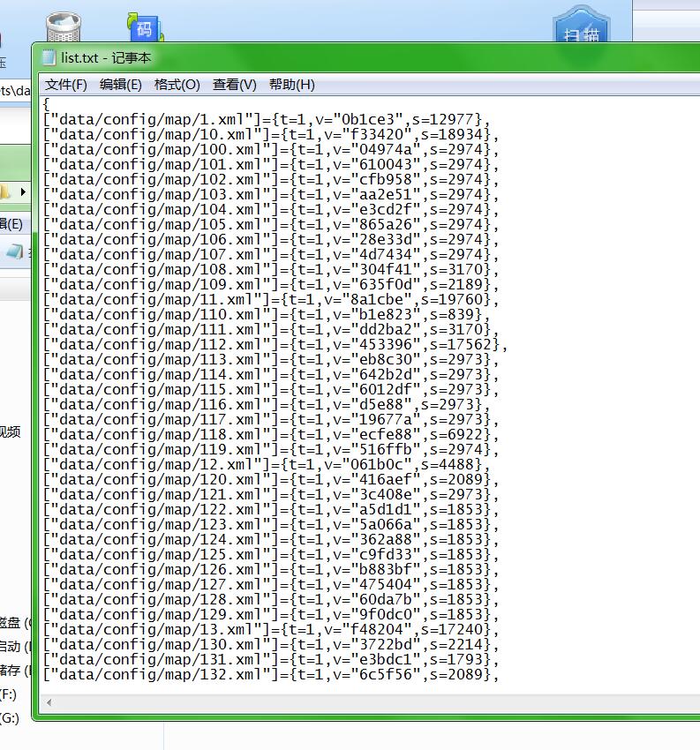The height and width of the screenshot is (750, 700).
Task: Click the list.txt title bar text
Action: click(105, 58)
